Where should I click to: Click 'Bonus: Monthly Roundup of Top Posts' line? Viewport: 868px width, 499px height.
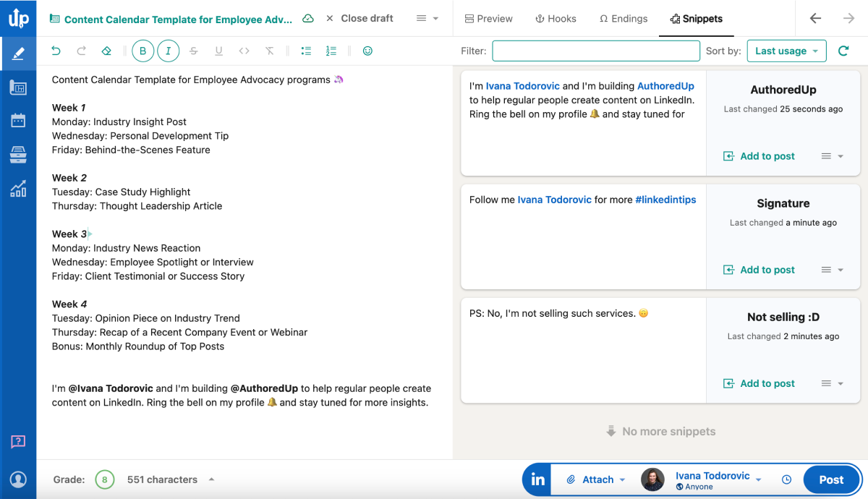click(138, 346)
